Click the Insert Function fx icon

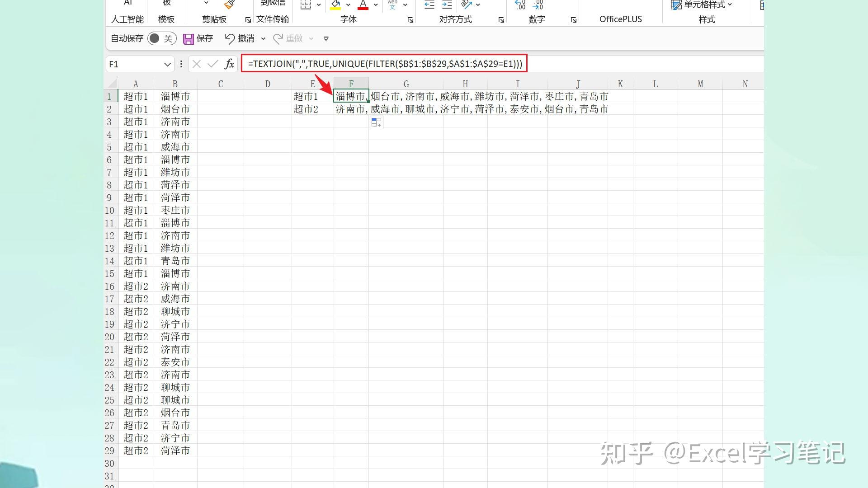click(229, 64)
